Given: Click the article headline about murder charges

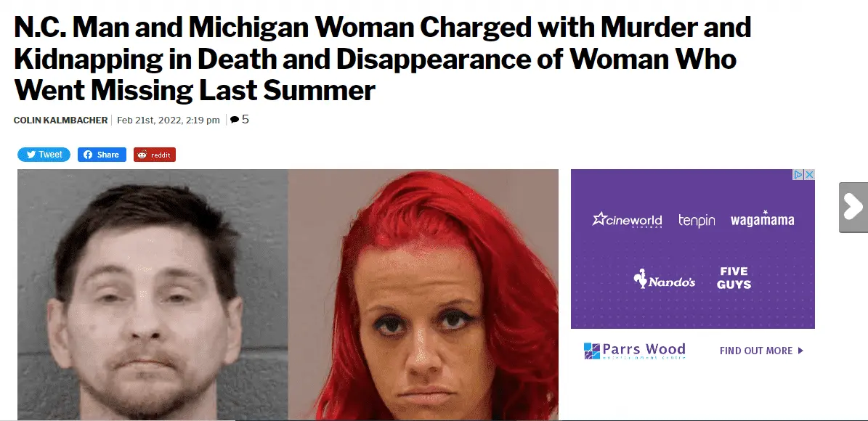Looking at the screenshot, I should tap(383, 59).
